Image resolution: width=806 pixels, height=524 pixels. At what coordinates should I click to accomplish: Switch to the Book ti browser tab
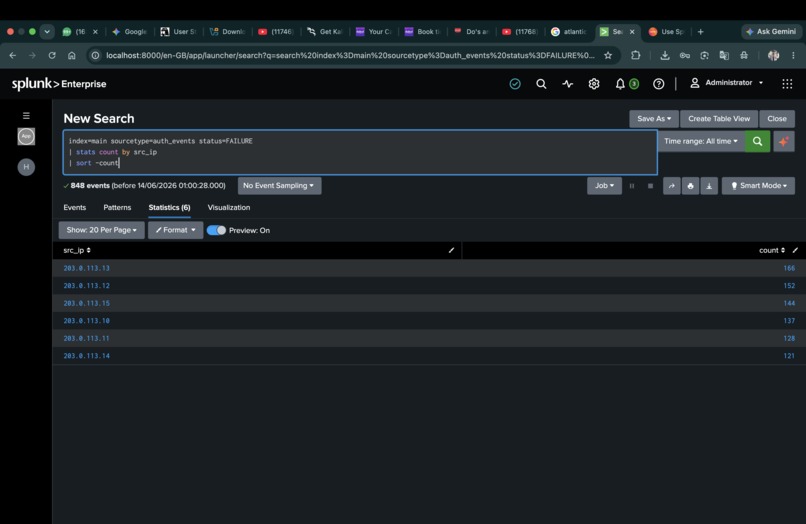(x=423, y=32)
